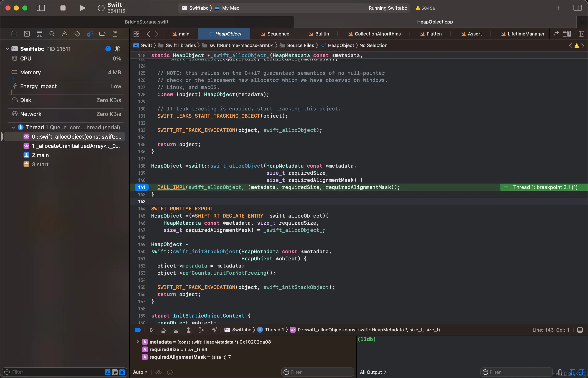This screenshot has width=588, height=378.
Task: Collapse the Thread 1 disclosure arrow
Action: 13,127
